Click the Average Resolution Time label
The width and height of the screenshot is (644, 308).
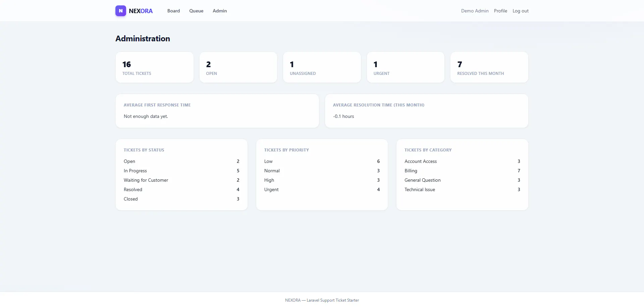click(x=379, y=105)
